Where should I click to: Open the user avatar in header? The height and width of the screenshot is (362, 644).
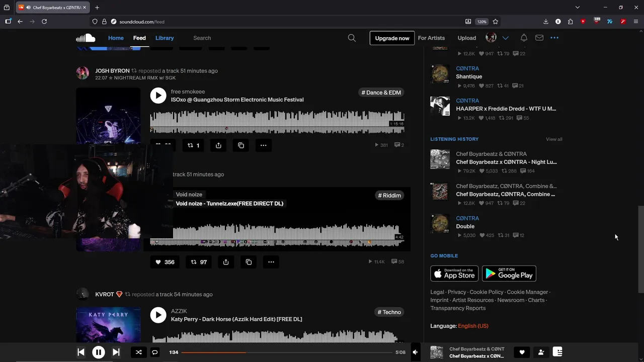tap(491, 38)
